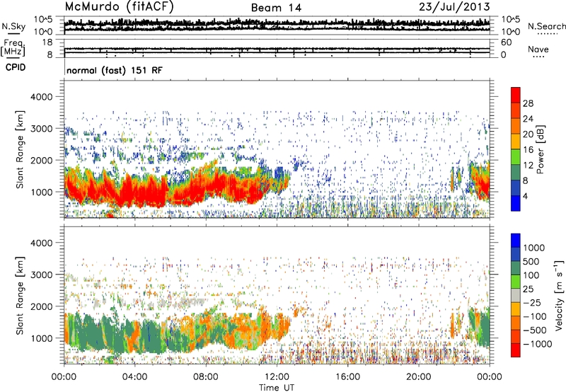Click the velocity colorbar label "-100"
Screen dimensions: 566x392
[x=535, y=316]
